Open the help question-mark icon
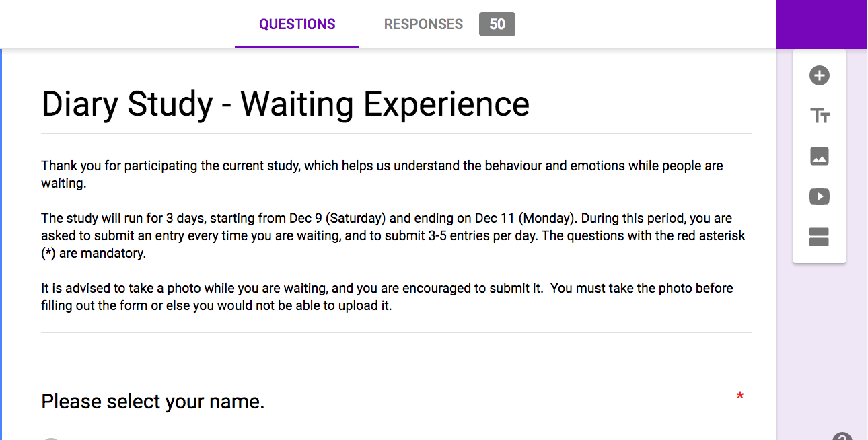Screen dimensions: 868x440 (842, 436)
